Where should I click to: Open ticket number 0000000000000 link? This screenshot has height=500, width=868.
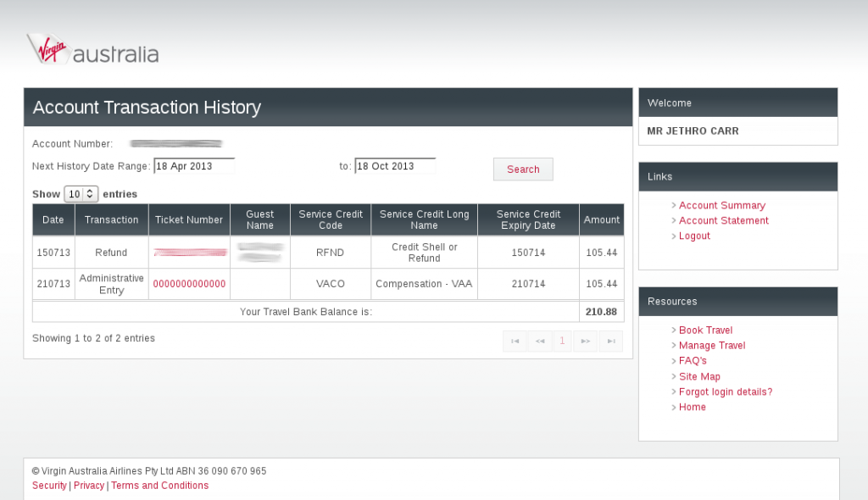[189, 284]
